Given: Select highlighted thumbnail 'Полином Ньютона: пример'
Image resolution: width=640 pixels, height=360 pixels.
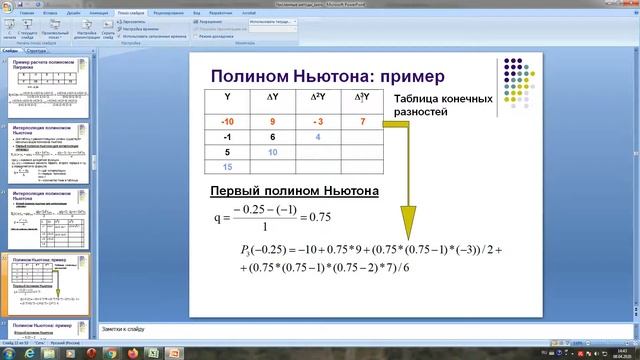Looking at the screenshot, I should click(x=48, y=285).
